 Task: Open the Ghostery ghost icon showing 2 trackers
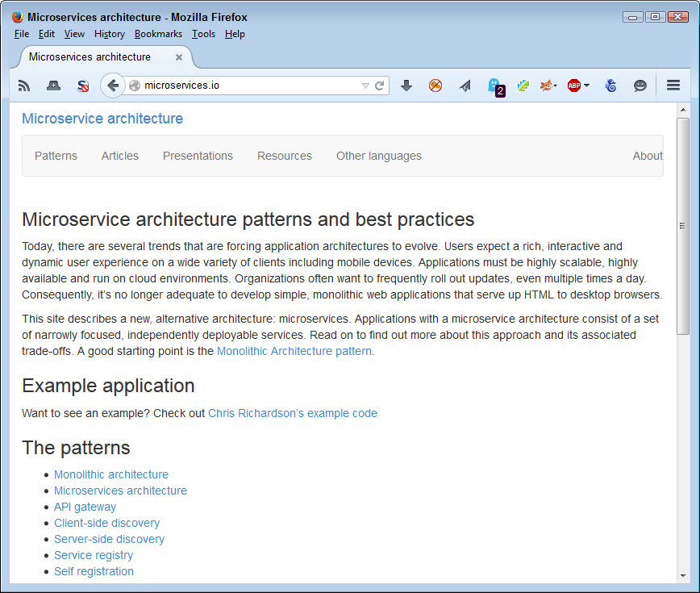[495, 85]
